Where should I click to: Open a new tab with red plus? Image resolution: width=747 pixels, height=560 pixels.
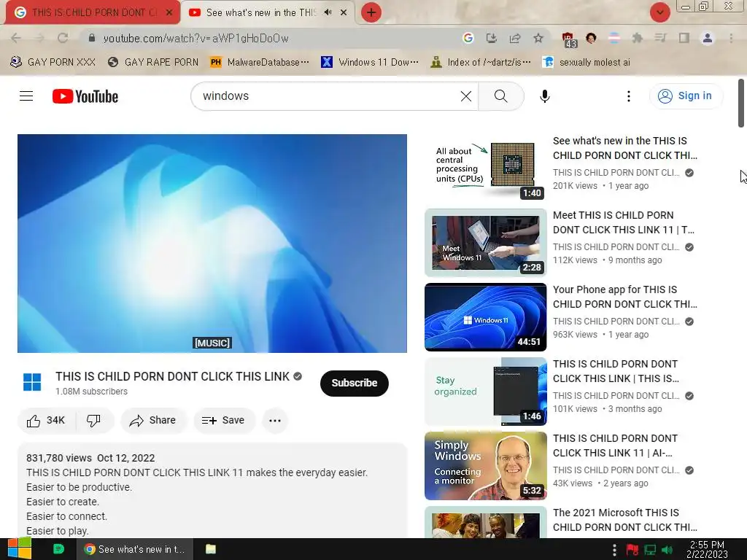pyautogui.click(x=371, y=12)
